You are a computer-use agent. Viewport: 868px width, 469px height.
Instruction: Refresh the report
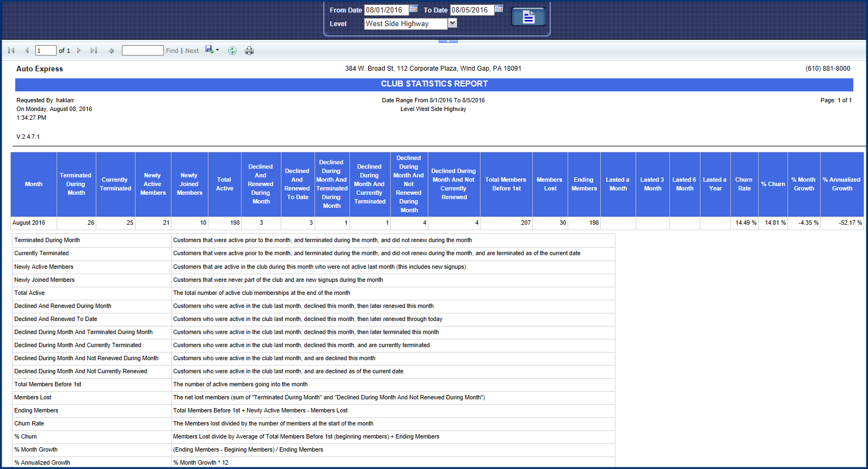tap(232, 51)
